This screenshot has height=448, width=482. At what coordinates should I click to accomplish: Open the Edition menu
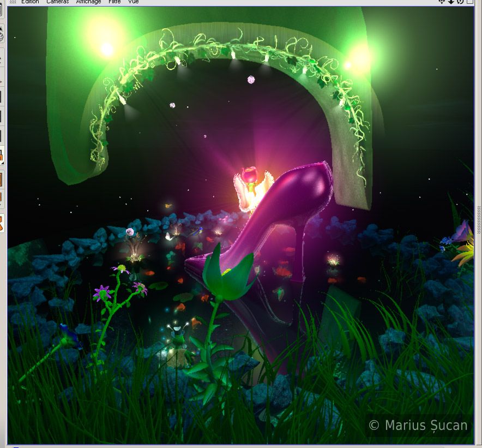(31, 2)
